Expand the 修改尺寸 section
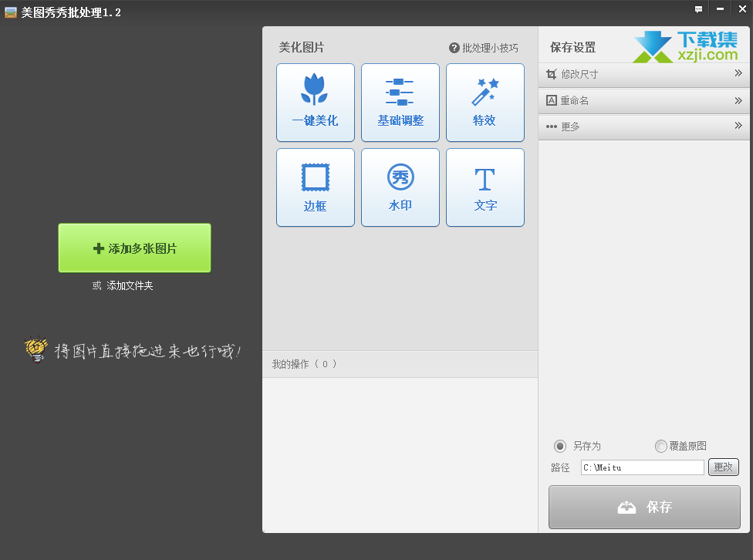This screenshot has height=560, width=753. point(644,75)
